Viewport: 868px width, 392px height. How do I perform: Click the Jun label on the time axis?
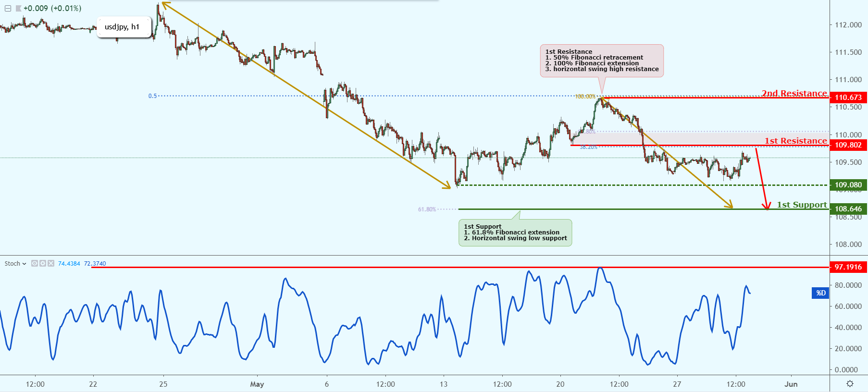791,384
